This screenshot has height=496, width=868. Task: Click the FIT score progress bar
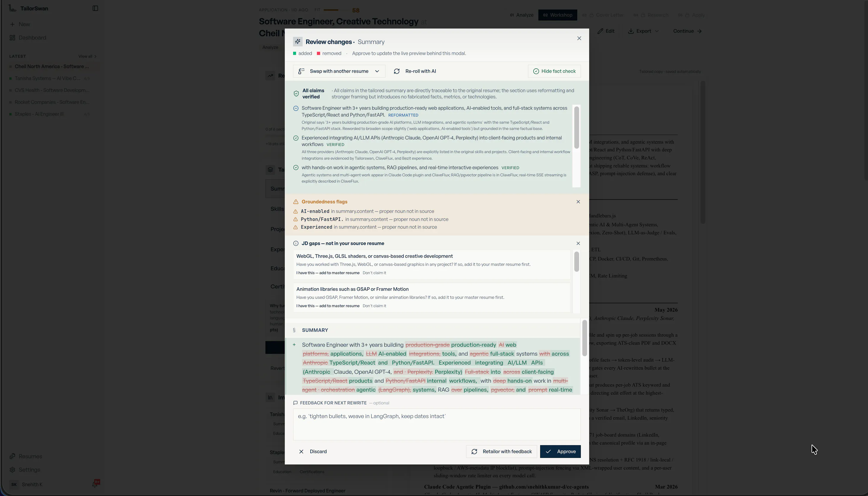(336, 10)
